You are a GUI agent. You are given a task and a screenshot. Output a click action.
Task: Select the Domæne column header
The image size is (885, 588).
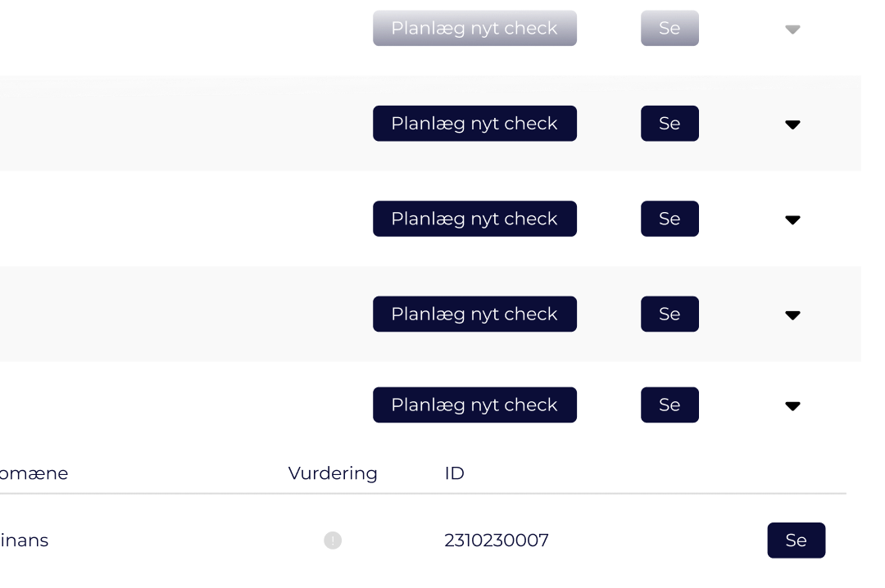click(x=34, y=473)
